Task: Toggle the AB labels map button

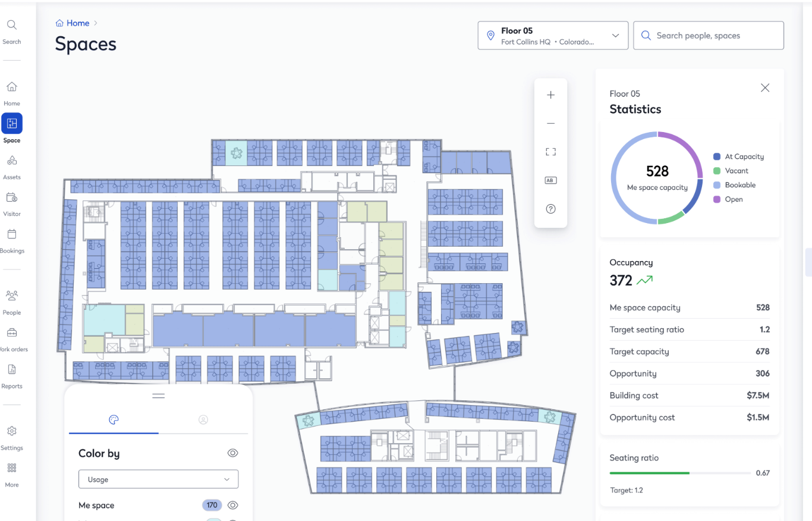Action: pos(550,180)
